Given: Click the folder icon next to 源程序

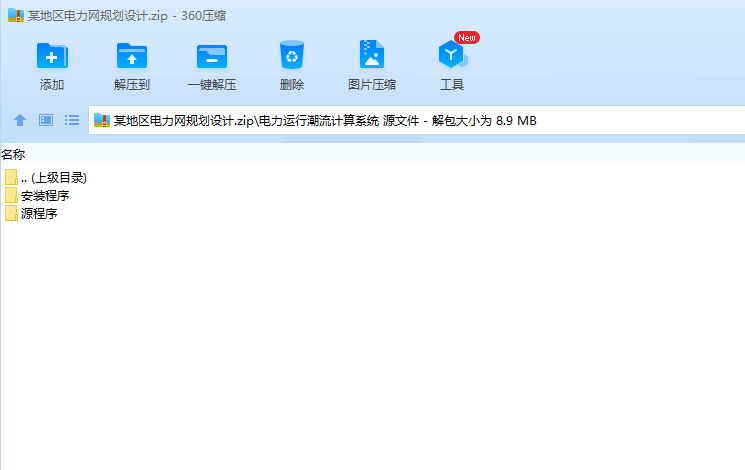Looking at the screenshot, I should [x=11, y=213].
